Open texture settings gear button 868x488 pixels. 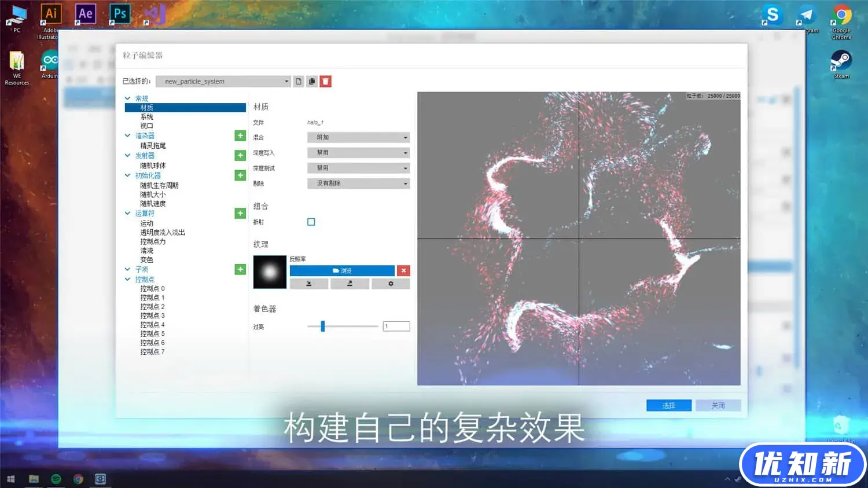[391, 284]
